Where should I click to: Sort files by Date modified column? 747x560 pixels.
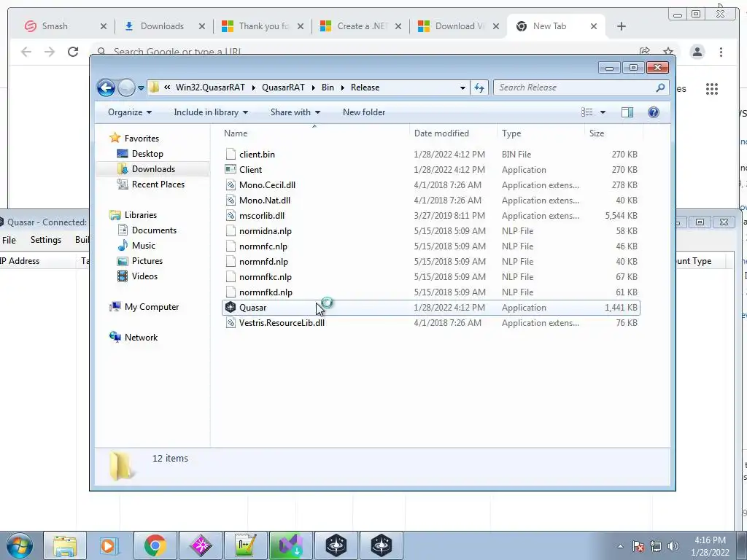pos(441,133)
